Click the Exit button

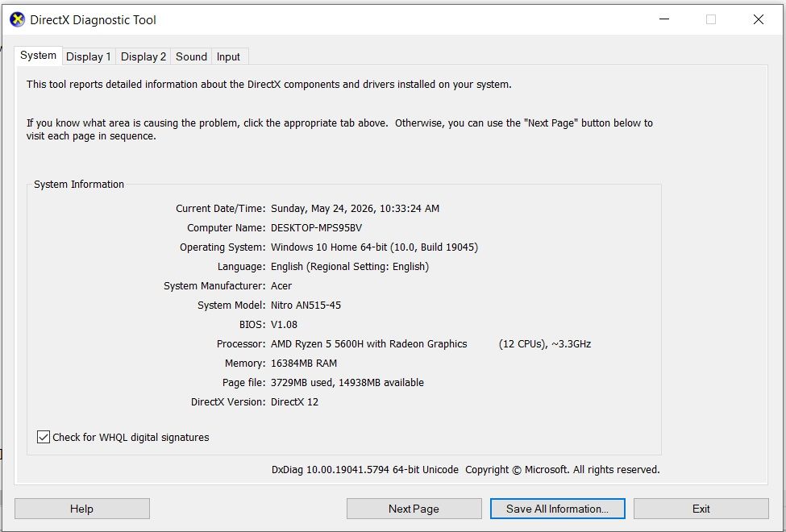[701, 509]
